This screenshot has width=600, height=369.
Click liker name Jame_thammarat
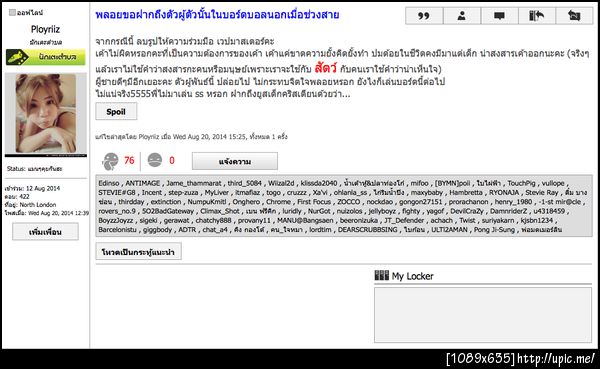(194, 183)
